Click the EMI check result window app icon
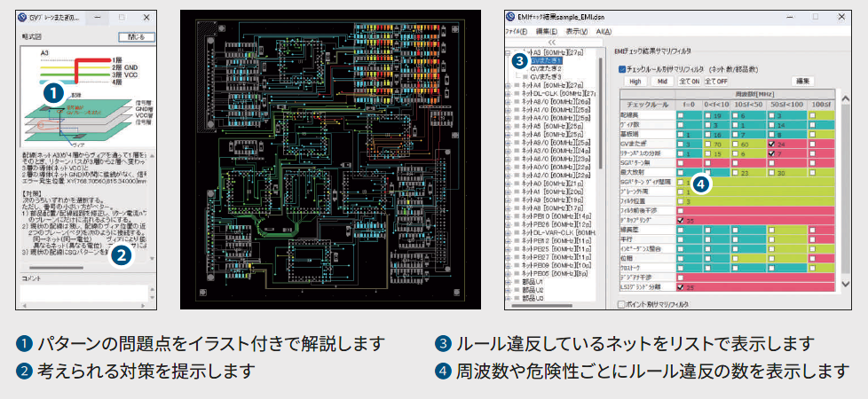Image resolution: width=868 pixels, height=399 pixels. click(x=511, y=16)
